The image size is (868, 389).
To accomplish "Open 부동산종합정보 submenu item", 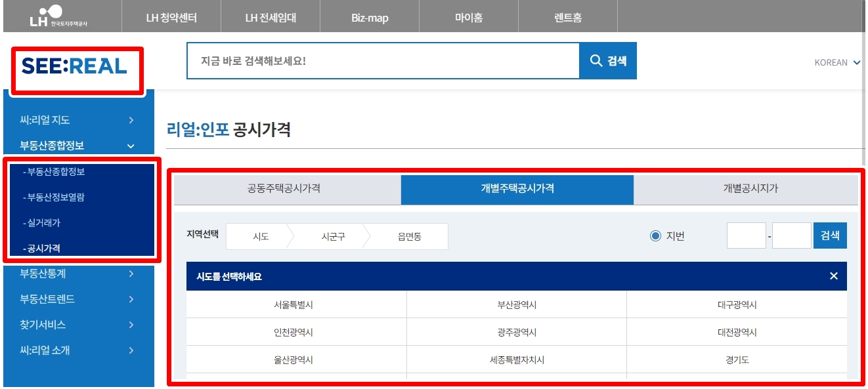I will tap(54, 172).
